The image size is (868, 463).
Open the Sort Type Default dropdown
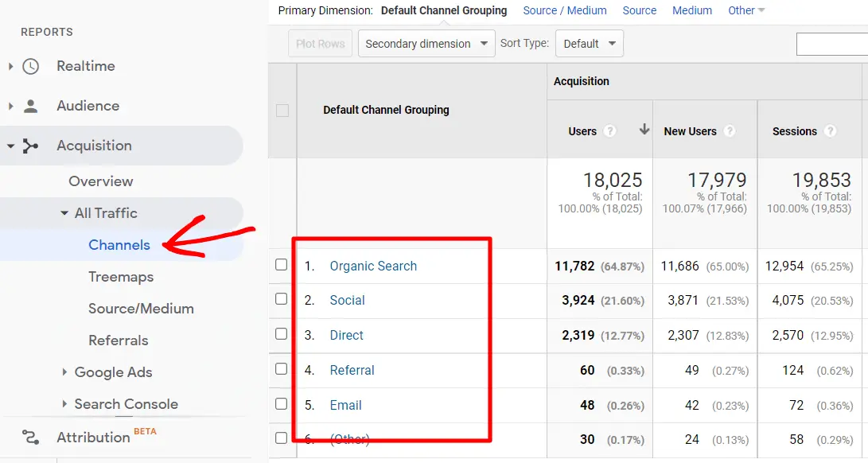(589, 44)
